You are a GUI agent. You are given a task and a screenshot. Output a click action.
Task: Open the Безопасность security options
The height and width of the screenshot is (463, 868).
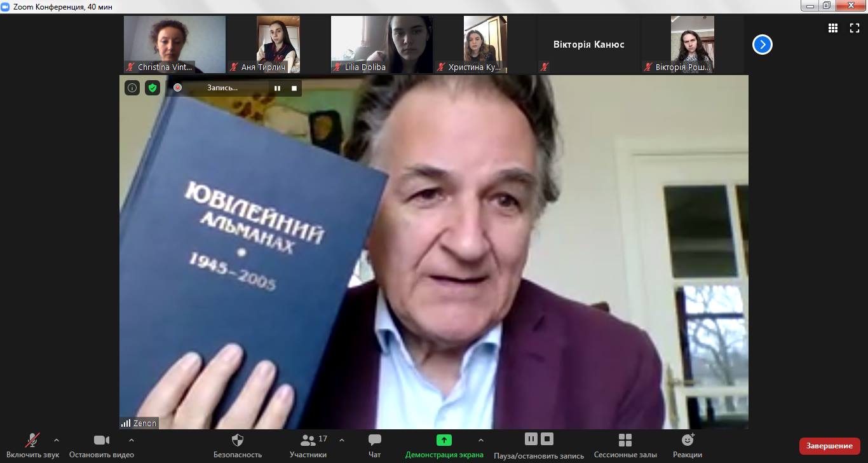click(238, 445)
